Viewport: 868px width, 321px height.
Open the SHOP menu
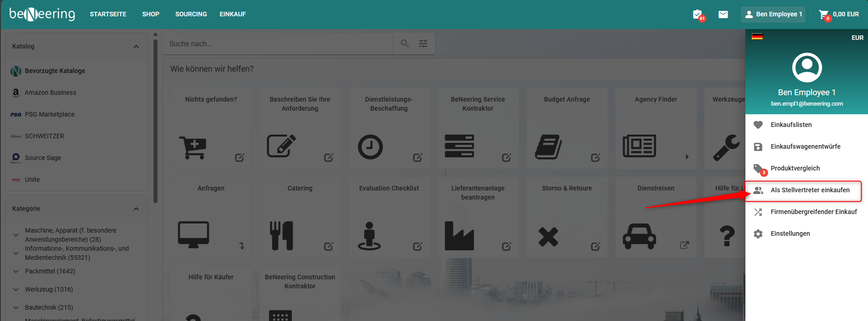[151, 15]
